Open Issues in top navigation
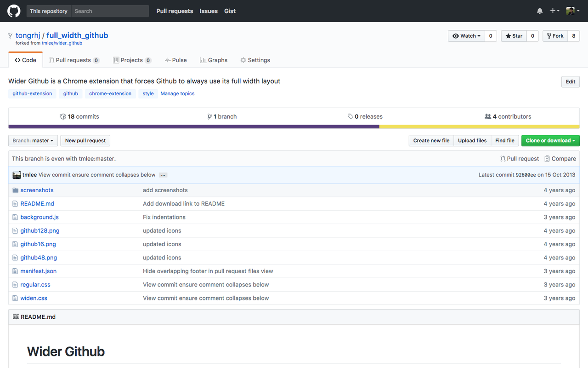Image resolution: width=588 pixels, height=368 pixels. click(x=209, y=11)
